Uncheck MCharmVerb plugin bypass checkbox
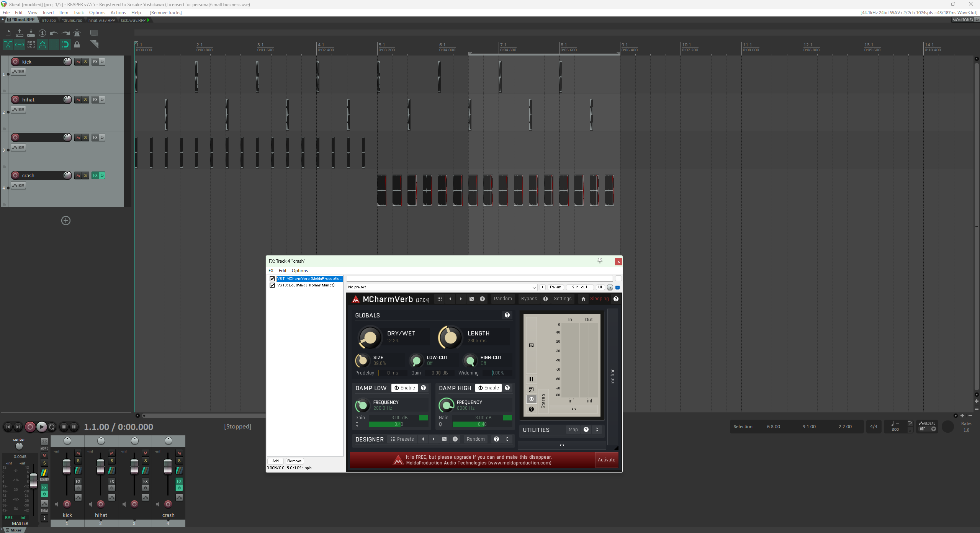 272,279
